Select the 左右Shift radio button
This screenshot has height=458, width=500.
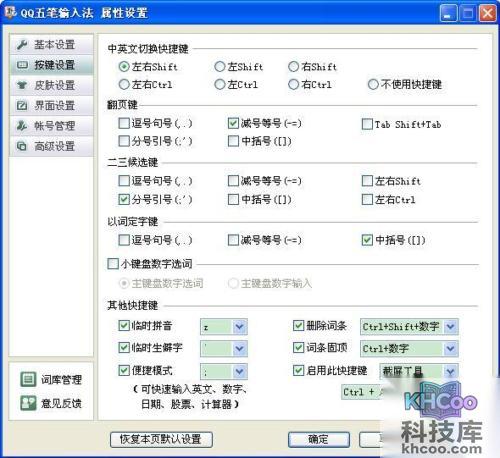(x=124, y=67)
